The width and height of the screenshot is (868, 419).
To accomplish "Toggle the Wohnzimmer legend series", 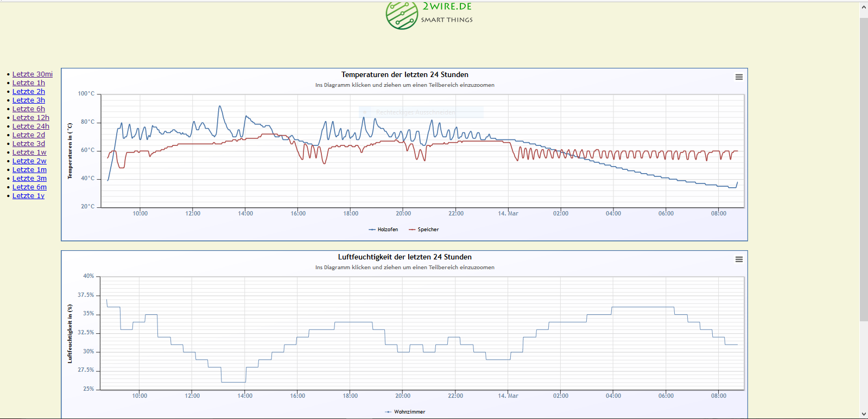I will click(x=405, y=412).
